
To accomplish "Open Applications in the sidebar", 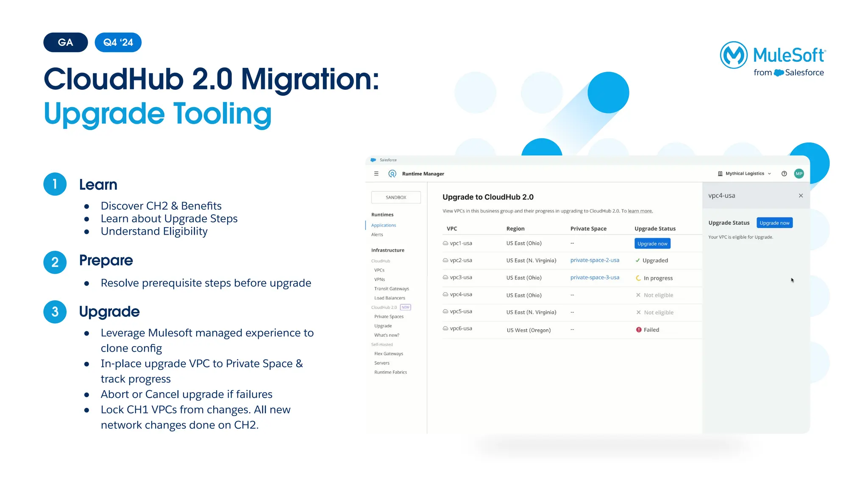I will tap(384, 225).
